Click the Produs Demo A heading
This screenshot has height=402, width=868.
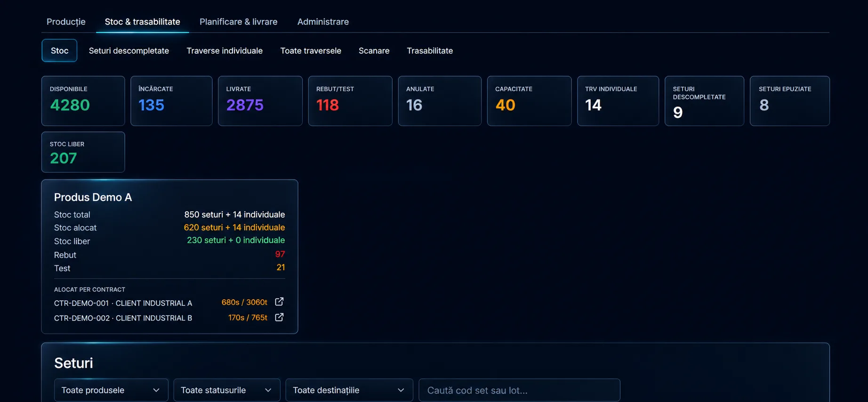click(93, 197)
